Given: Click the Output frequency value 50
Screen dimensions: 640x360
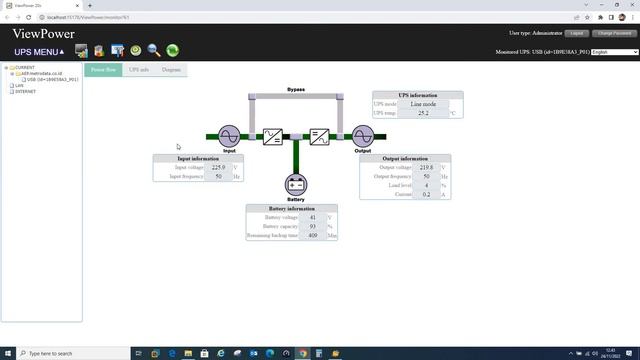Looking at the screenshot, I should click(426, 176).
